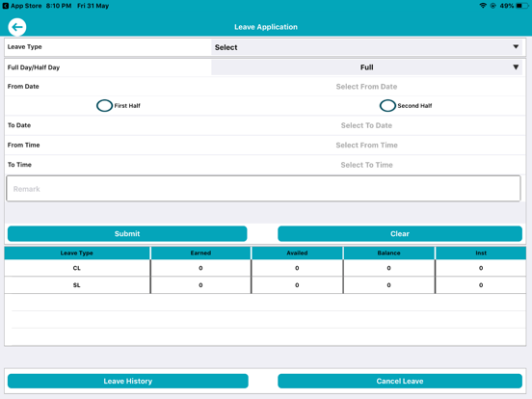The width and height of the screenshot is (532, 399).
Task: Return to App Store via status bar
Action: pos(22,6)
